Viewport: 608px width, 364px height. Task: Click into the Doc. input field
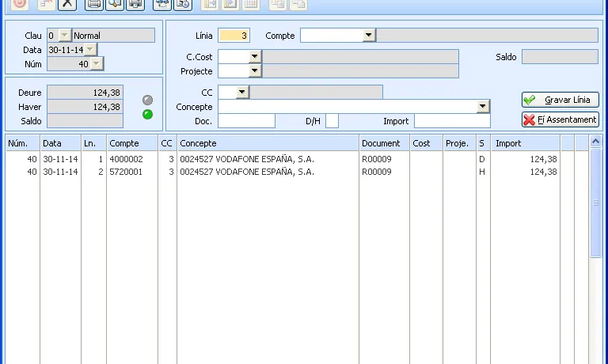247,121
